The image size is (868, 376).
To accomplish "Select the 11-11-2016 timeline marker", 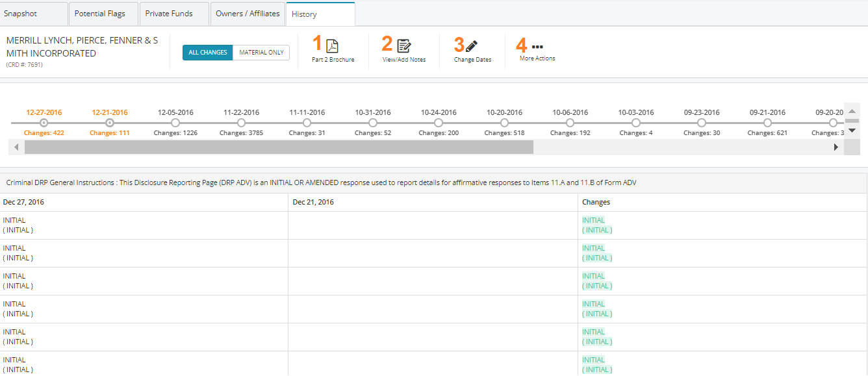I will pyautogui.click(x=307, y=123).
